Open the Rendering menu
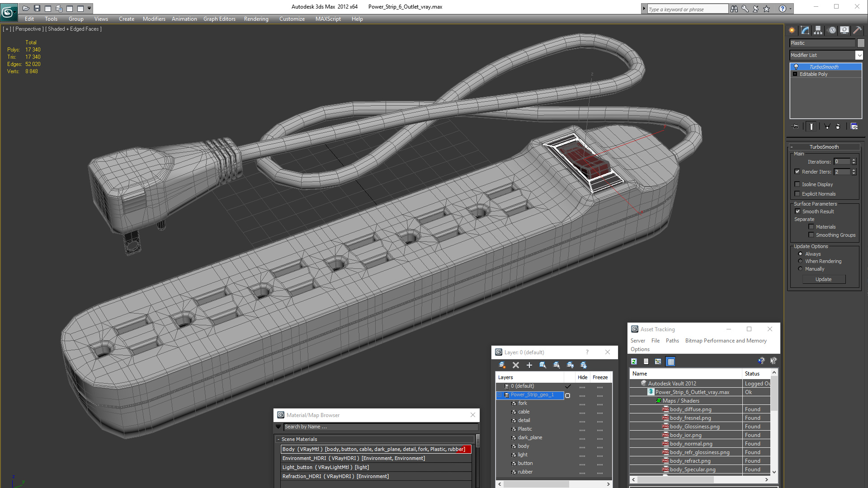868x488 pixels. pyautogui.click(x=256, y=19)
